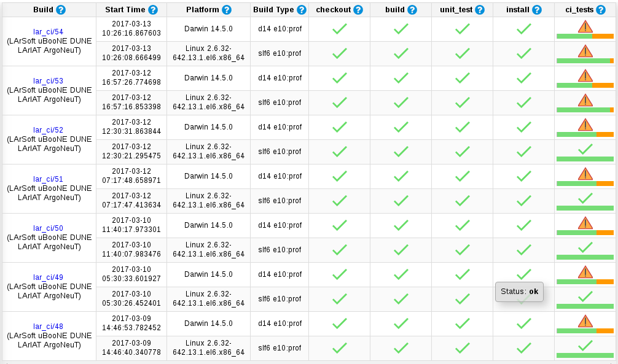618x364 pixels.
Task: Click ci_tests progress bar for lar_ci/50 Darwin
Action: [x=585, y=233]
